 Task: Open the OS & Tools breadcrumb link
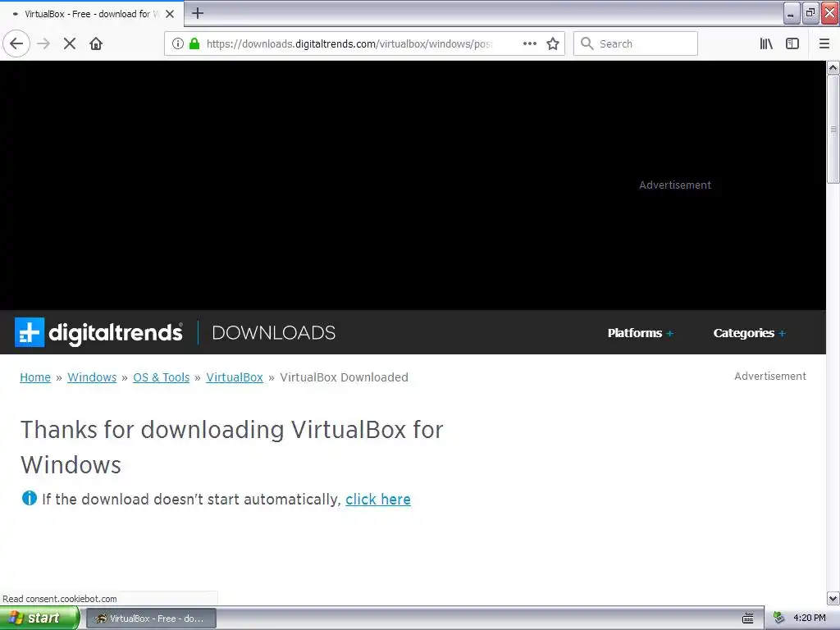click(162, 377)
